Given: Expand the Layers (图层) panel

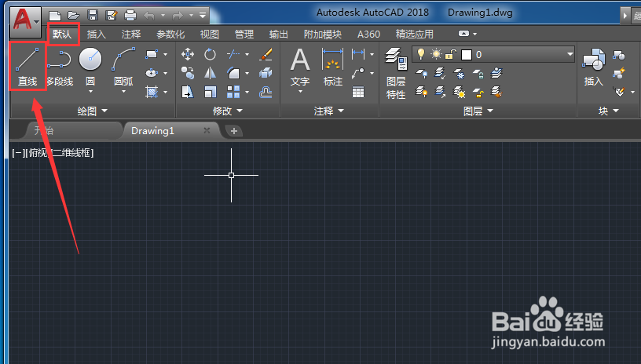Looking at the screenshot, I should point(478,111).
